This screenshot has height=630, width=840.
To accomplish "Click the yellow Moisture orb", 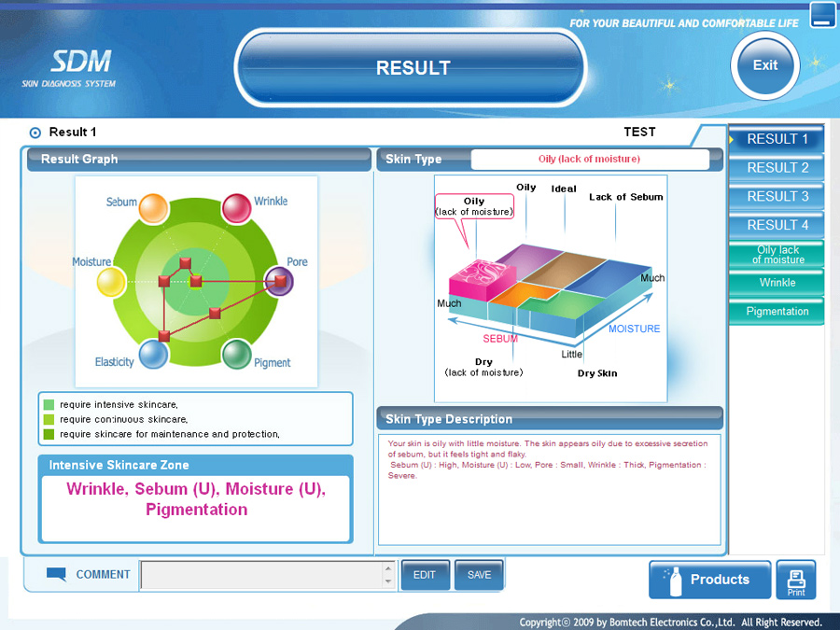I will (x=111, y=281).
